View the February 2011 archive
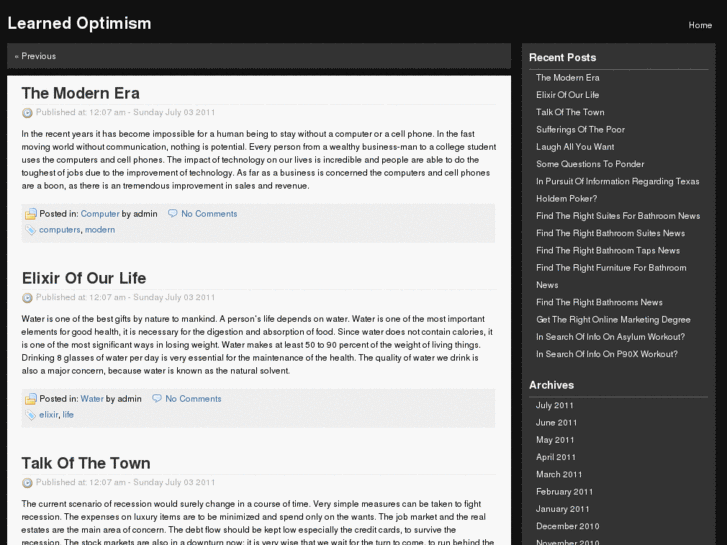The width and height of the screenshot is (727, 545). pyautogui.click(x=564, y=492)
